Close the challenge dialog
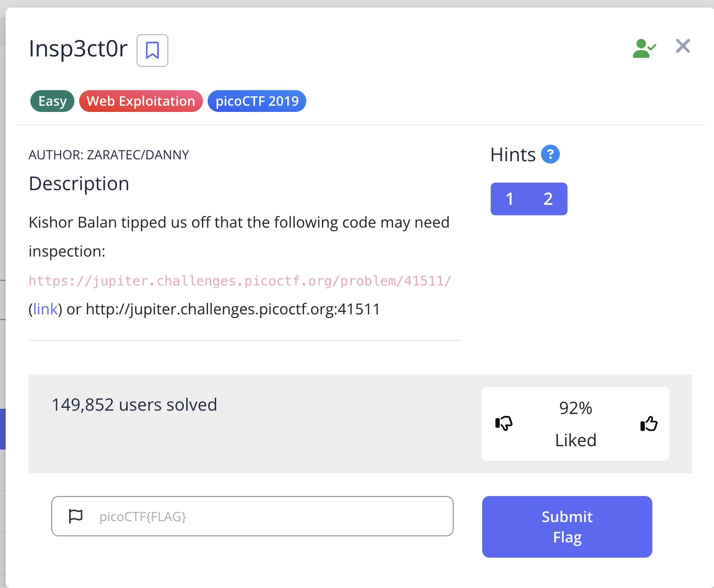 point(683,46)
